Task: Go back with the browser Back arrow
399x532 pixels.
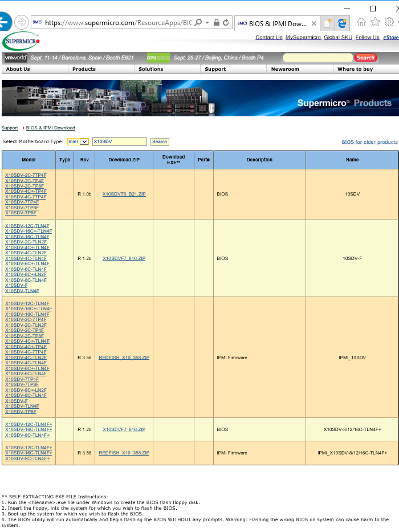Action: pos(5,22)
